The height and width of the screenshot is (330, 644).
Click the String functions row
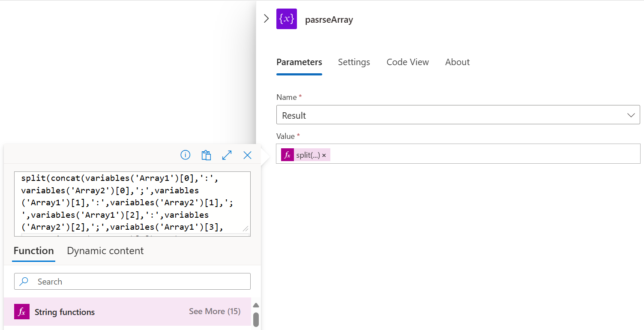tap(64, 312)
